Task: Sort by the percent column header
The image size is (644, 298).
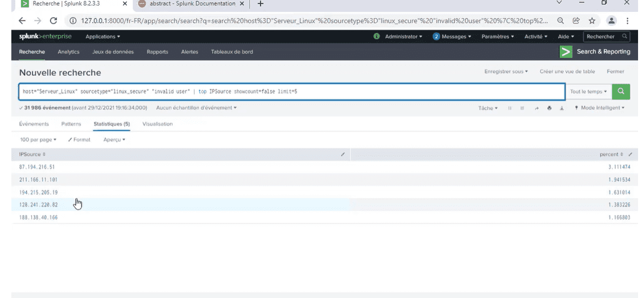Action: (x=611, y=155)
